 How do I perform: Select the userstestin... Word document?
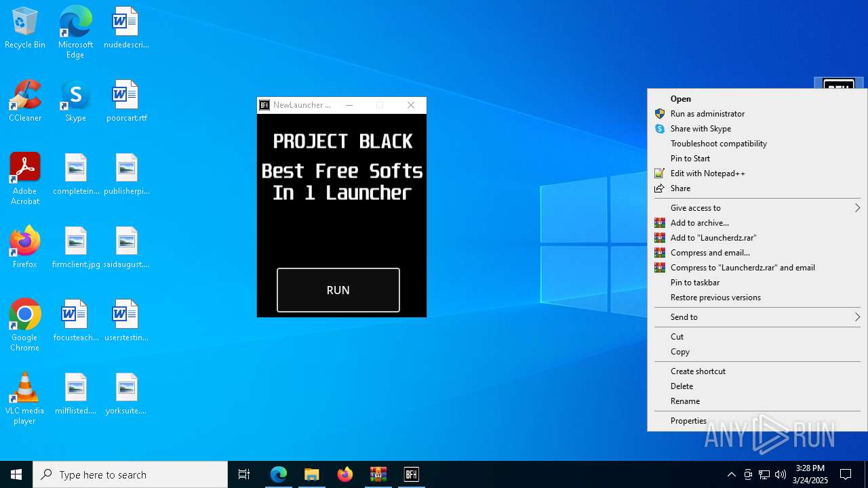pyautogui.click(x=126, y=321)
